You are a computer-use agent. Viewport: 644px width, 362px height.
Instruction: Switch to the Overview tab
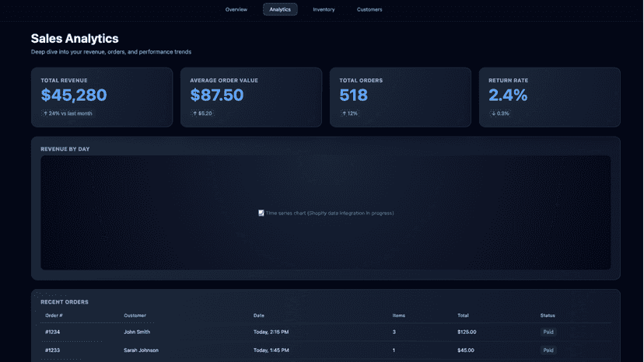click(236, 9)
